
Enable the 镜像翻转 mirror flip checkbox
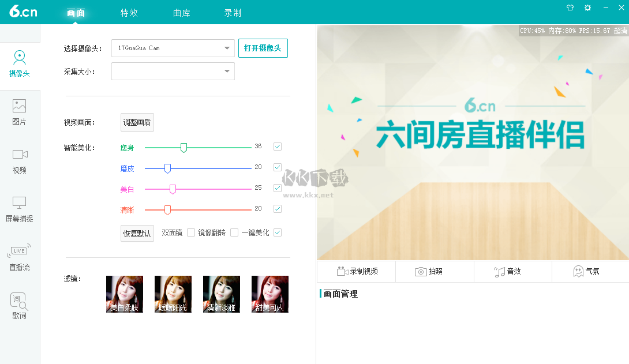tap(234, 232)
